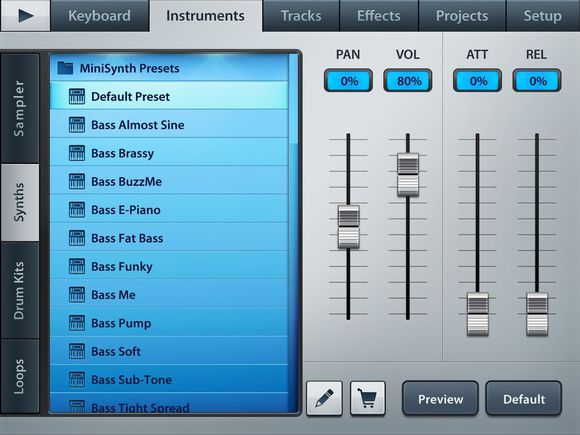This screenshot has width=580, height=435.
Task: Open the Loops side tab
Action: pyautogui.click(x=20, y=376)
